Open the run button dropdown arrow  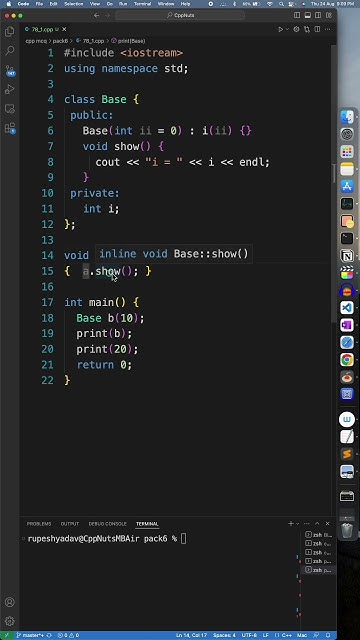(x=287, y=29)
